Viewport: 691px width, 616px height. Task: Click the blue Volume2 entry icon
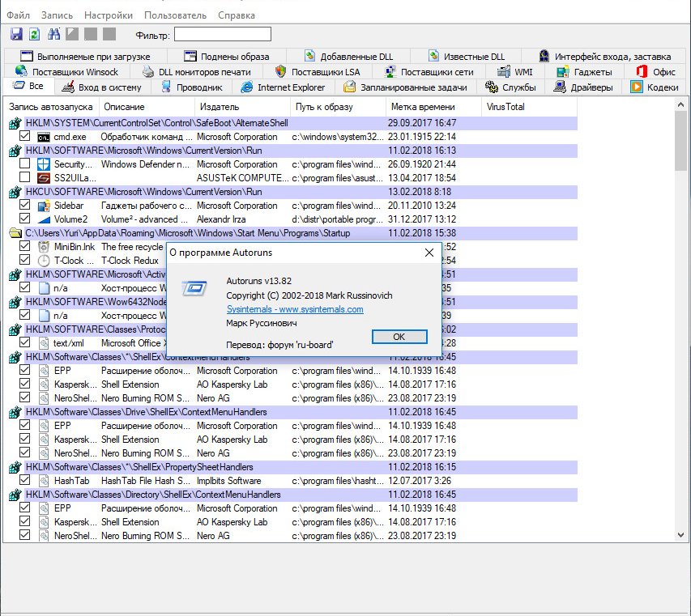point(43,219)
